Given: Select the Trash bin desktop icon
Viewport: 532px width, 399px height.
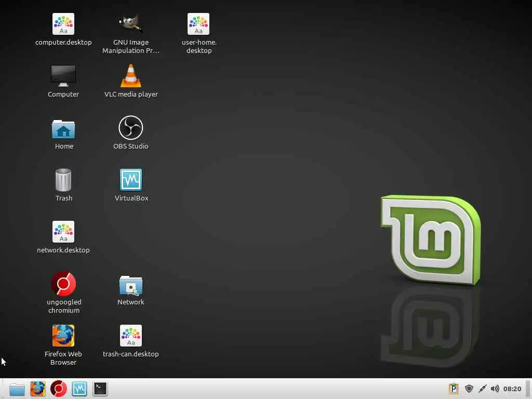Looking at the screenshot, I should 63,180.
